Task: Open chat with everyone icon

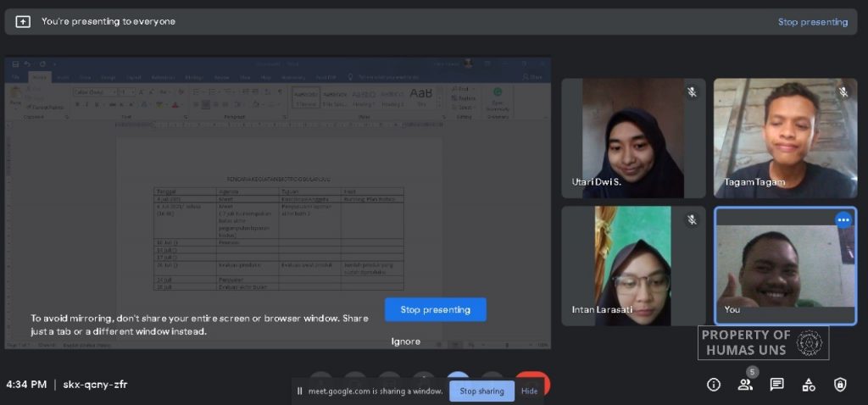Action: point(777,385)
